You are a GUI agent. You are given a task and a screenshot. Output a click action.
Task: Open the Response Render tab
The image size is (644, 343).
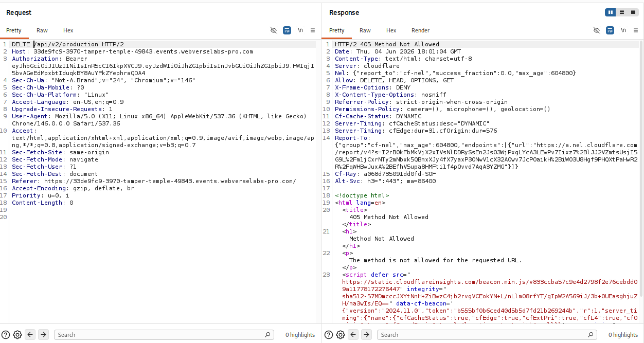(420, 30)
